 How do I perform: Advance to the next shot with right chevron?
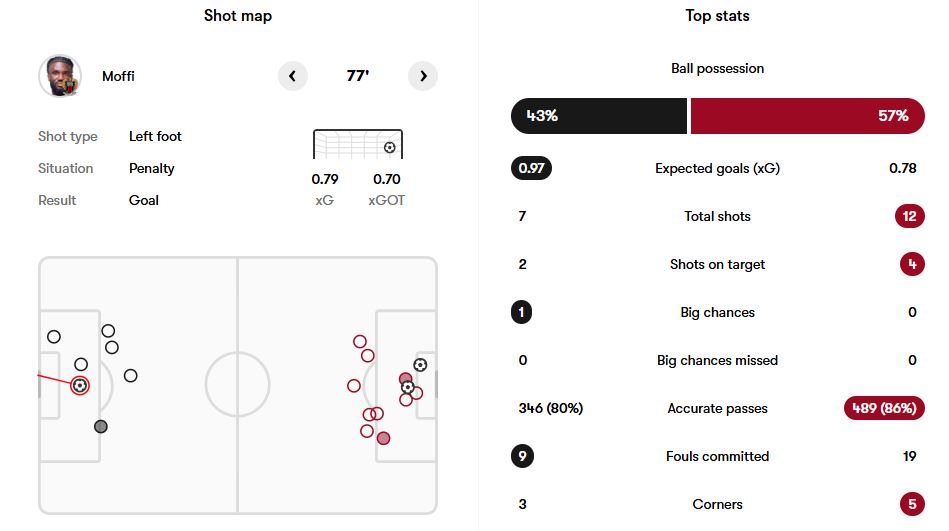(x=423, y=76)
